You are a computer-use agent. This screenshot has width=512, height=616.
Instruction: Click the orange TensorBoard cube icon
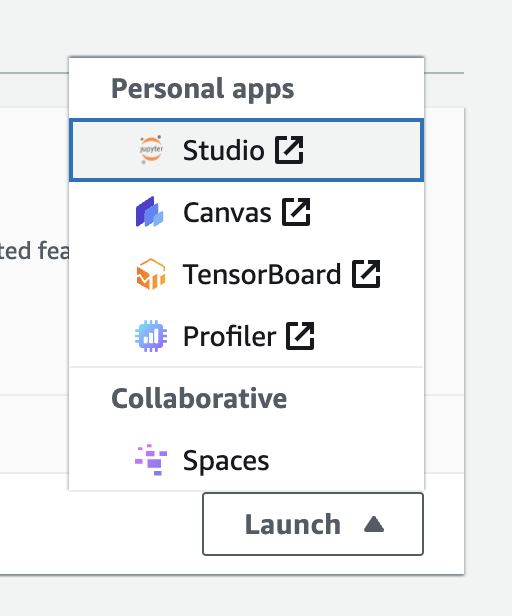click(151, 274)
